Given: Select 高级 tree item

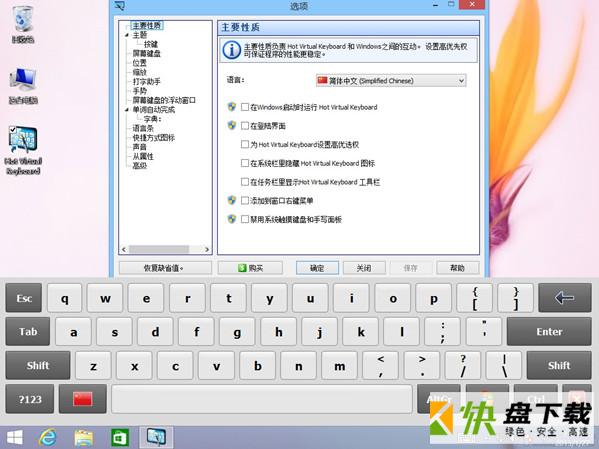Looking at the screenshot, I should (139, 166).
